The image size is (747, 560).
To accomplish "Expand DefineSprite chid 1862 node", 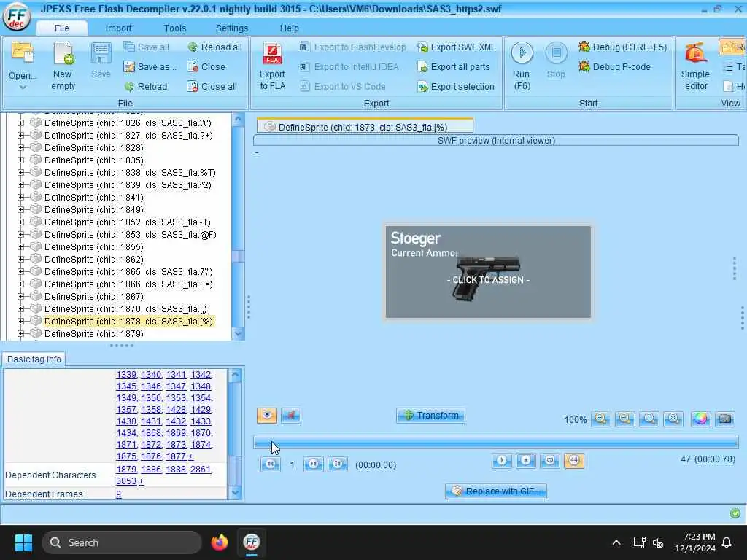I will [x=20, y=259].
